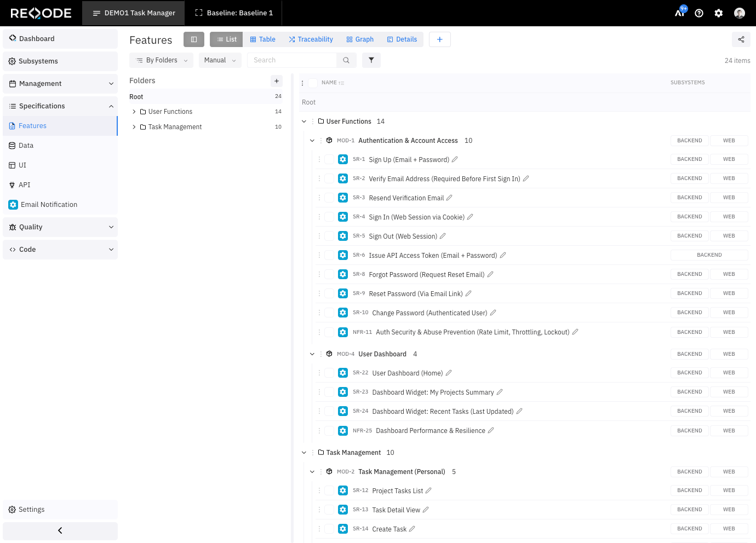Check the box for SR-1 Sign Up
Screen dimensions: 756x543
[329, 159]
